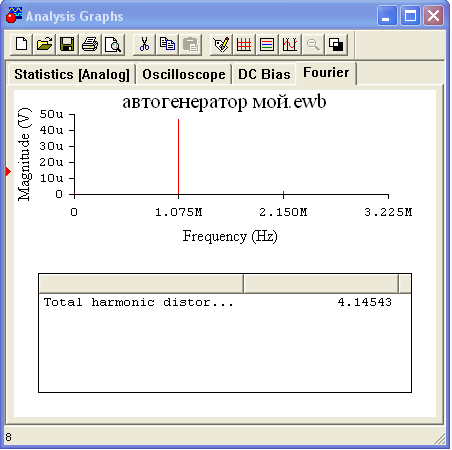The width and height of the screenshot is (452, 450).
Task: Open a saved graph file
Action: coord(45,44)
